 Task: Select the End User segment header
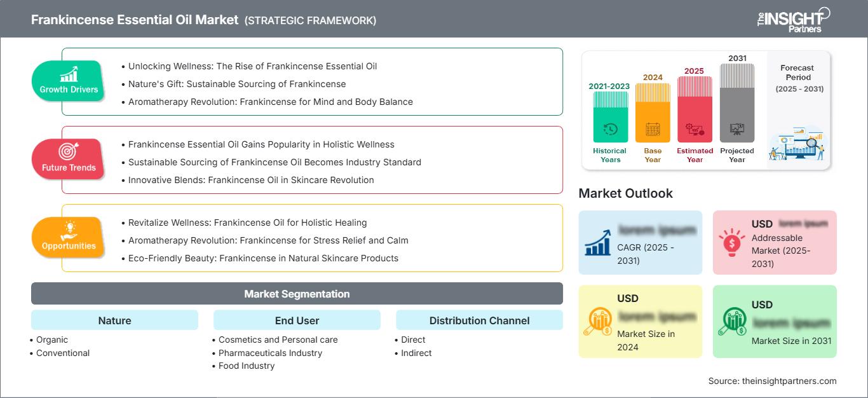[x=297, y=320]
